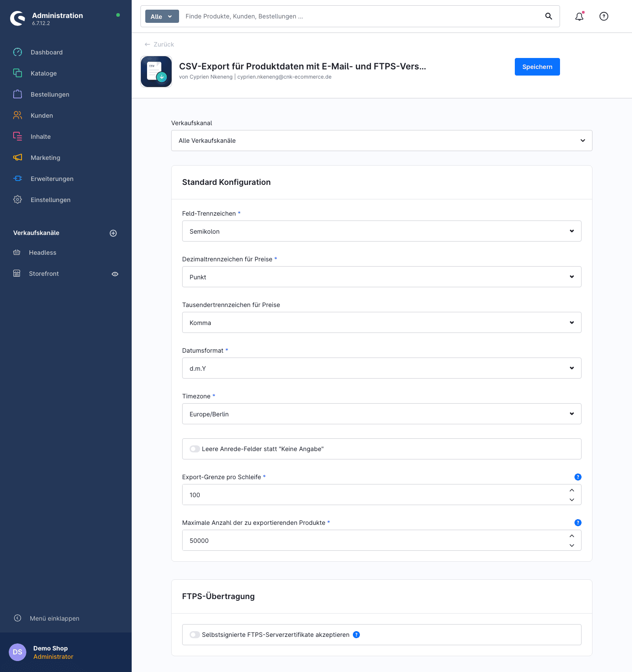Click the Speichern button
Viewport: 632px width, 672px height.
(x=537, y=67)
